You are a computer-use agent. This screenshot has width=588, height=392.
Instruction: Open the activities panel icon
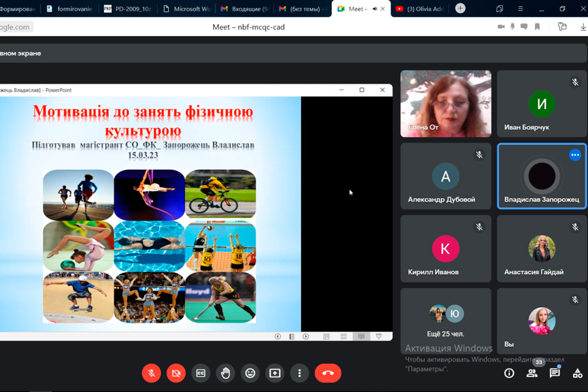(x=578, y=373)
